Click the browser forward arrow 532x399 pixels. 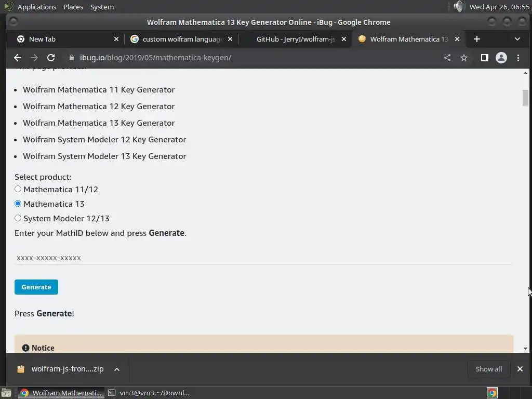click(34, 58)
